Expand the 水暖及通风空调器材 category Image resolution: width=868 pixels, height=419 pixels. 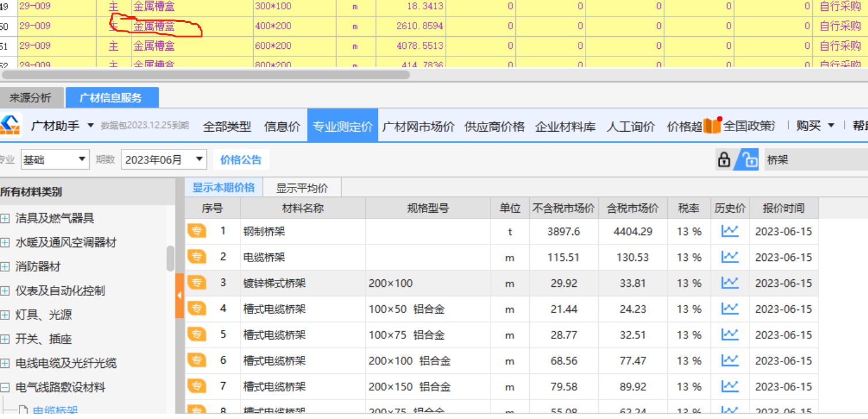click(x=5, y=243)
